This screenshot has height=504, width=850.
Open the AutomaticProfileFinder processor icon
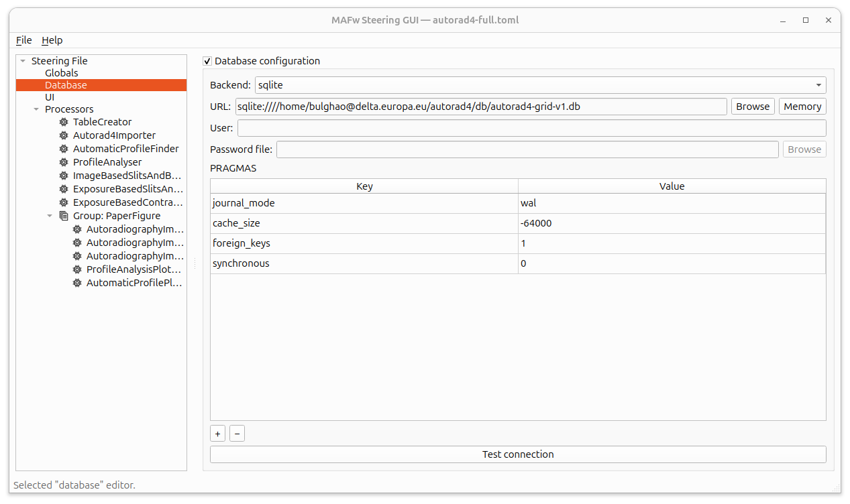pos(62,149)
